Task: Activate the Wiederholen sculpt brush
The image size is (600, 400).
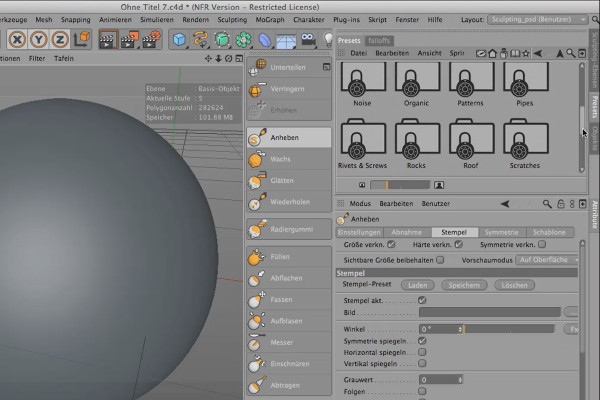Action: point(289,202)
